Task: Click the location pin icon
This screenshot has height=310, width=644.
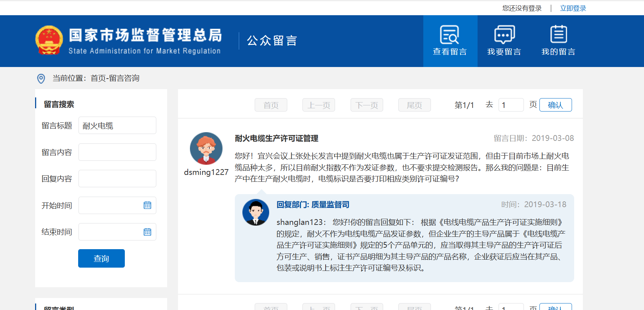Action: 41,79
